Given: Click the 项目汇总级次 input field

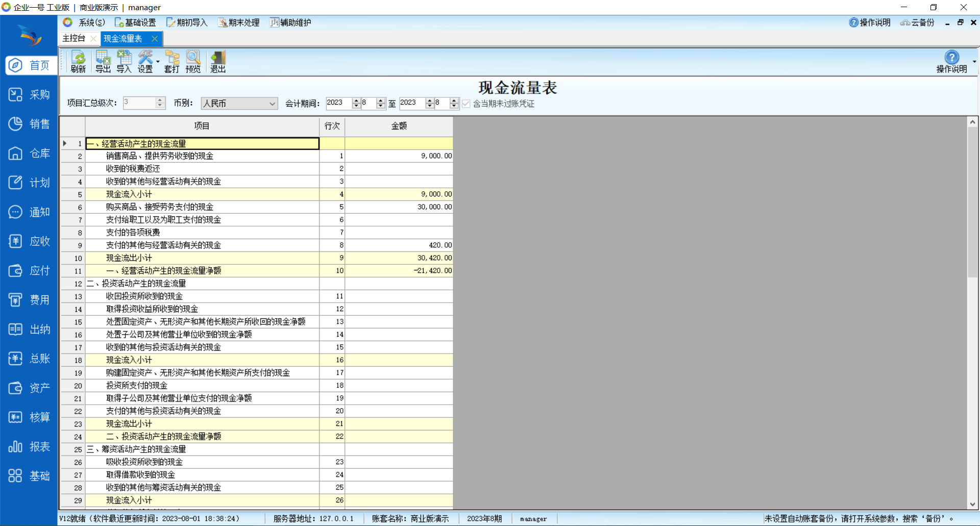Looking at the screenshot, I should 139,103.
